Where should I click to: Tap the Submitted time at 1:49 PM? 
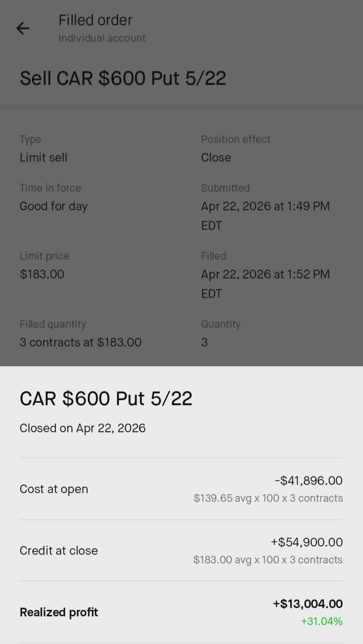coord(265,206)
